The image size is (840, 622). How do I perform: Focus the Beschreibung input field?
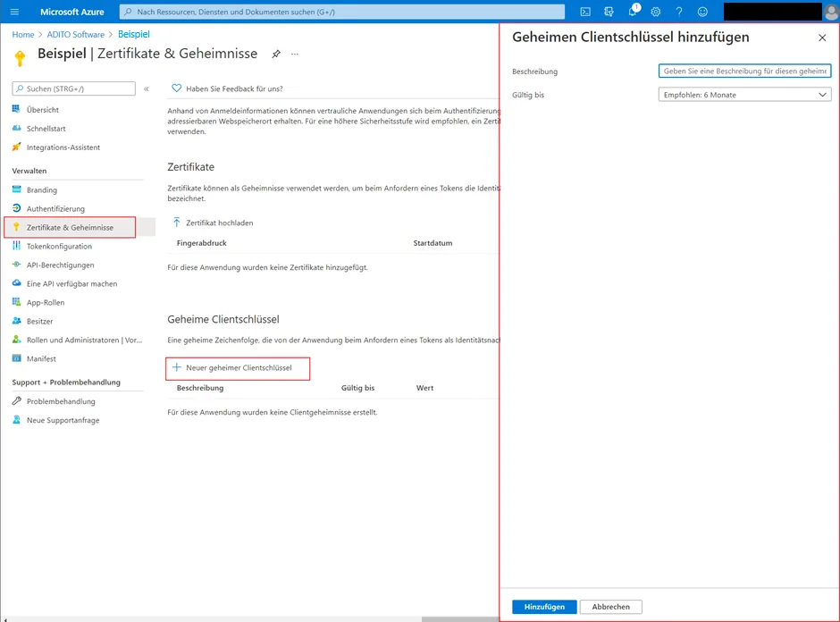(744, 71)
